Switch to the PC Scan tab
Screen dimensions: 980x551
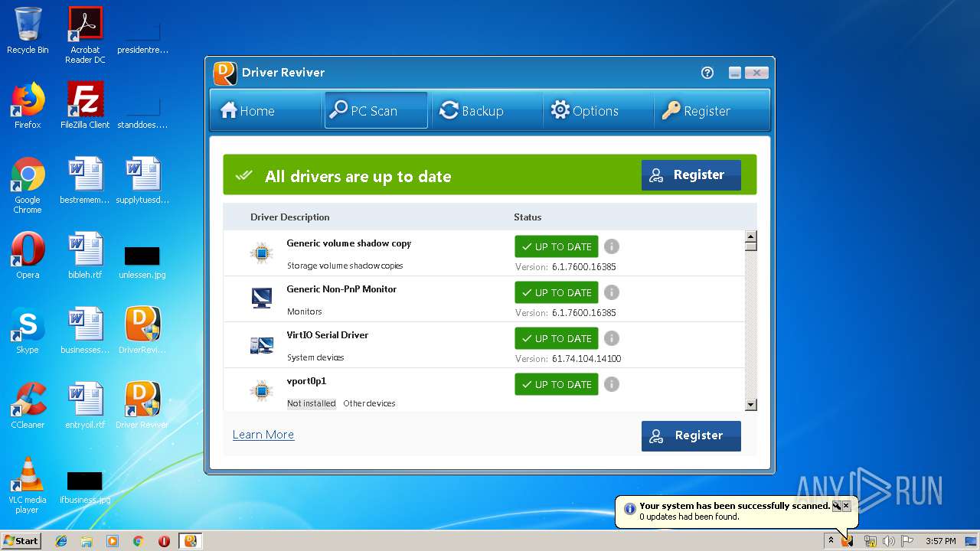pyautogui.click(x=376, y=110)
